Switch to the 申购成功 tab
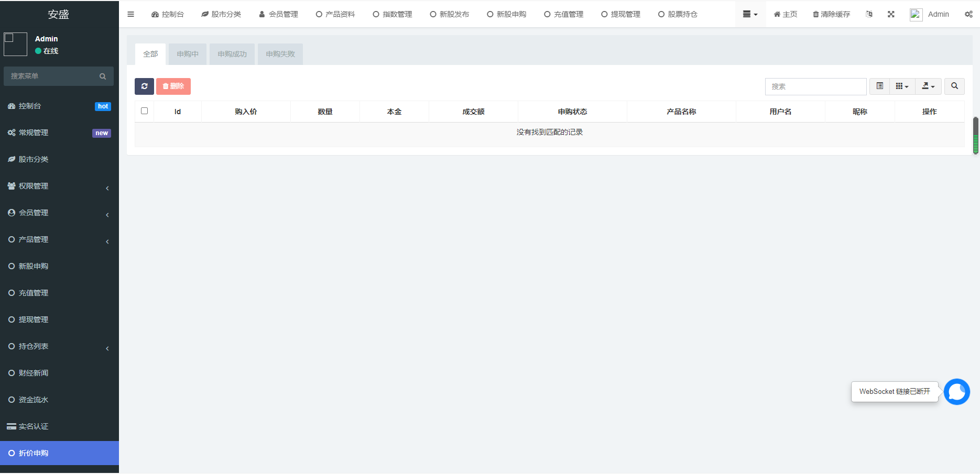 232,54
